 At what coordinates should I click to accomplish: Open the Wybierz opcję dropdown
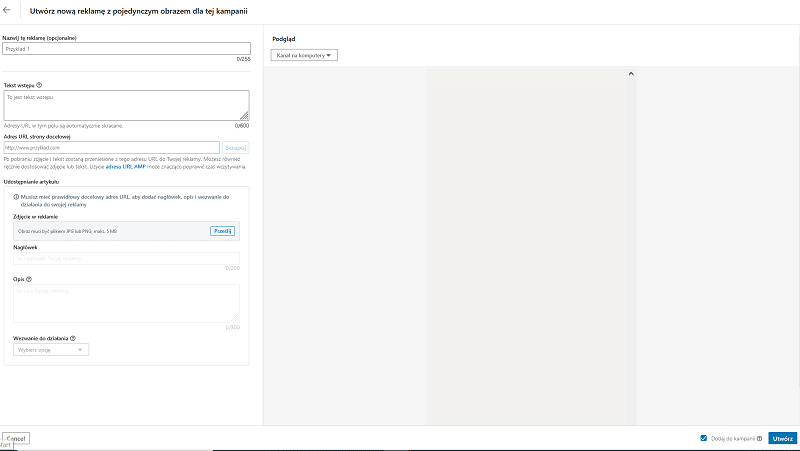click(x=51, y=349)
